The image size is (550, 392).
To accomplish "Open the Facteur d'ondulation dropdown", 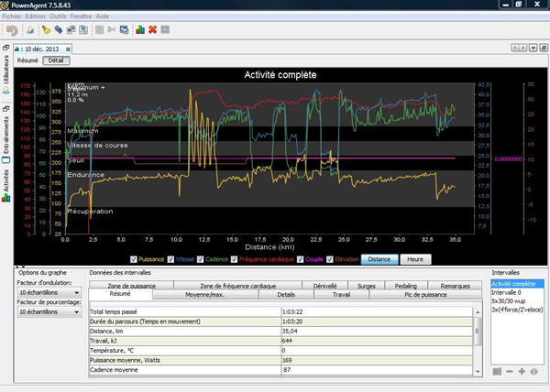I will [49, 292].
